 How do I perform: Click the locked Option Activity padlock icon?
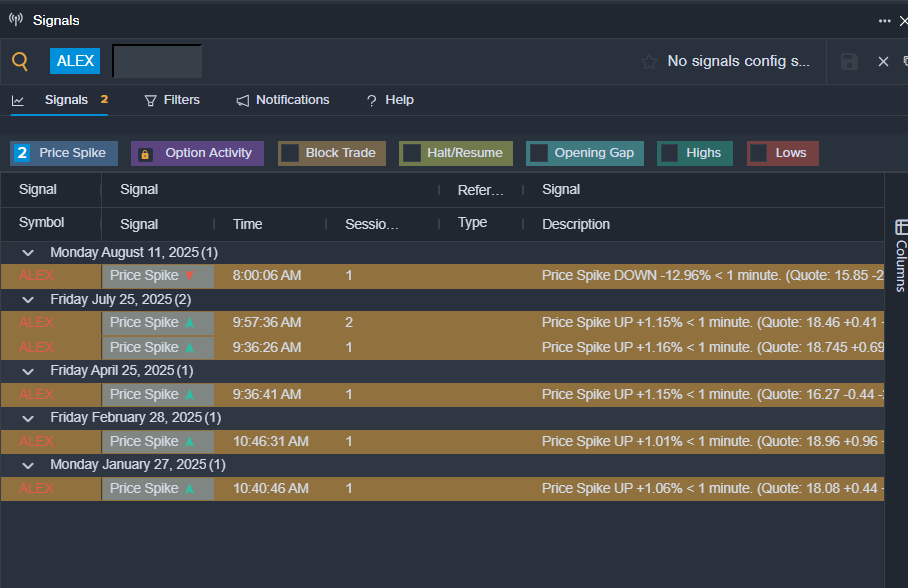[x=145, y=154]
